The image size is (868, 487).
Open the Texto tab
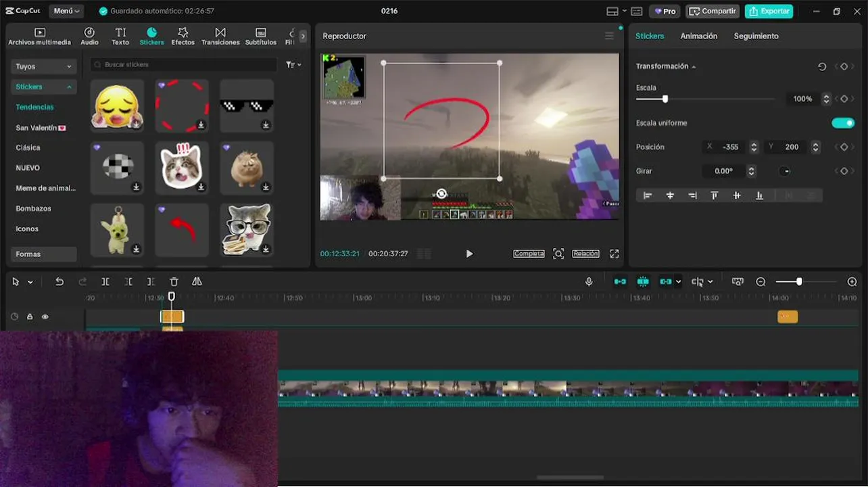click(x=120, y=37)
